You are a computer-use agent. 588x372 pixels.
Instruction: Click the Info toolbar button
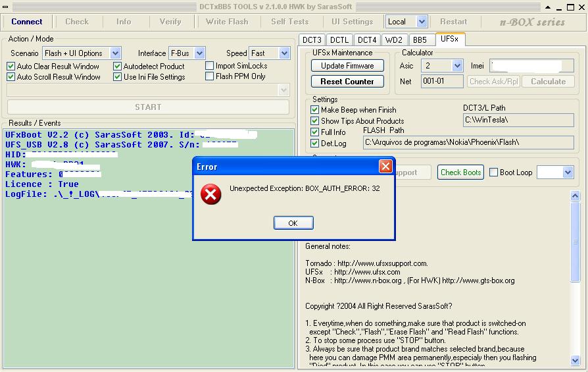click(124, 22)
